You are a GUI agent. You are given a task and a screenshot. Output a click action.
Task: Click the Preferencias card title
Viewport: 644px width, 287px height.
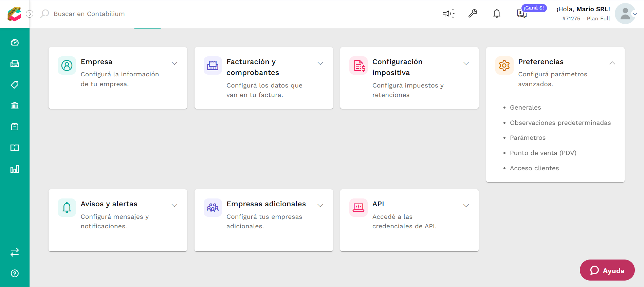(x=541, y=62)
